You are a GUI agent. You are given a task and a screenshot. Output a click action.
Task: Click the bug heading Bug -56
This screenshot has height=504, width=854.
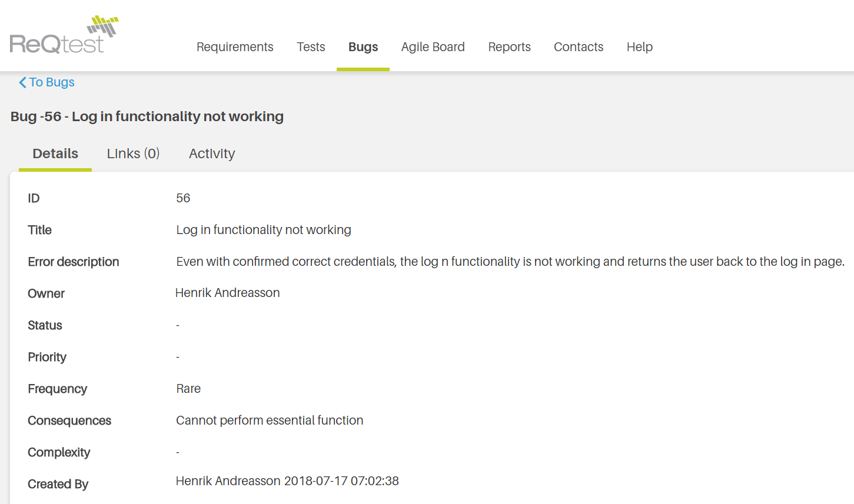147,116
